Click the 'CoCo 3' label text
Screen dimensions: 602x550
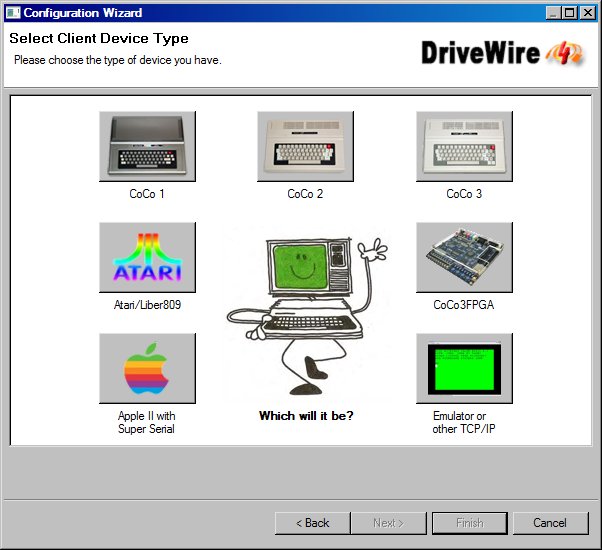[x=464, y=194]
